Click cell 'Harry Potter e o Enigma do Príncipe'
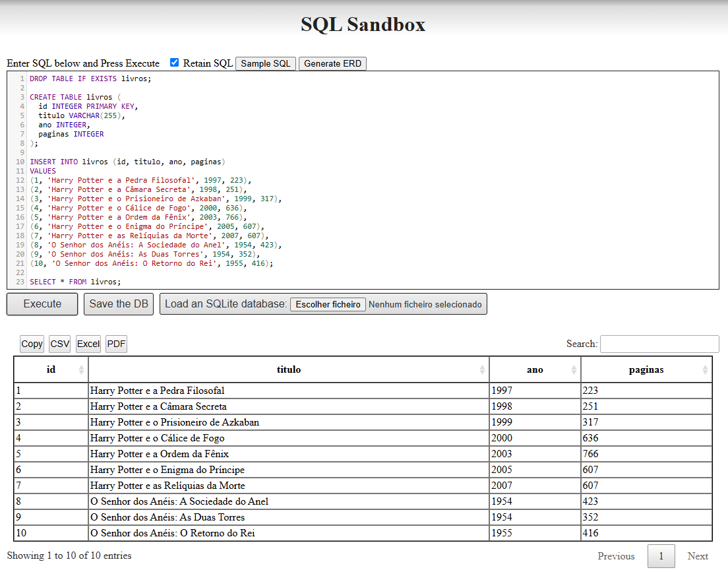Viewport: 728px width, 572px height. coord(289,470)
